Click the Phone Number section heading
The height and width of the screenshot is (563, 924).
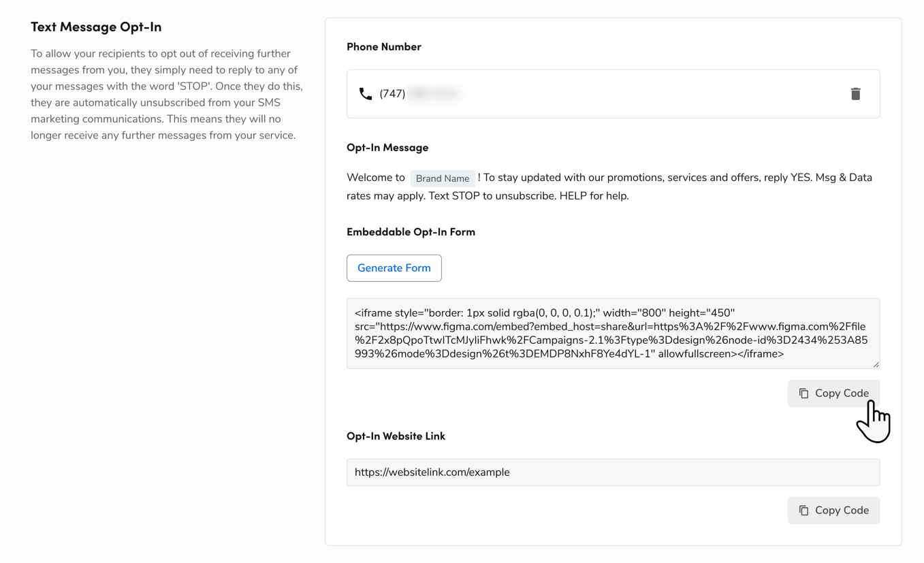point(384,47)
